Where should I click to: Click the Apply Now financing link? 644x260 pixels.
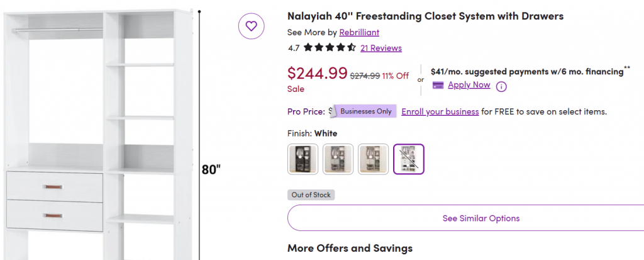(x=469, y=85)
